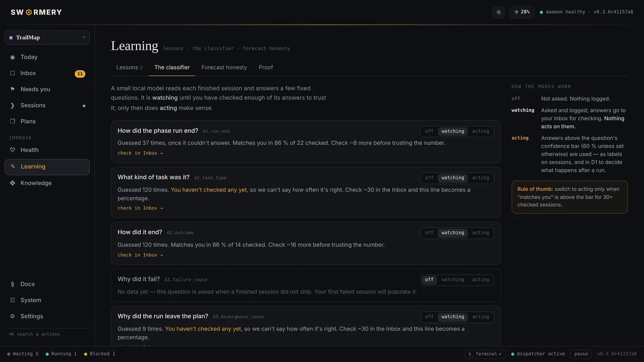The height and width of the screenshot is (362, 644).
Task: Open the Forecast honesty tab
Action: point(224,68)
